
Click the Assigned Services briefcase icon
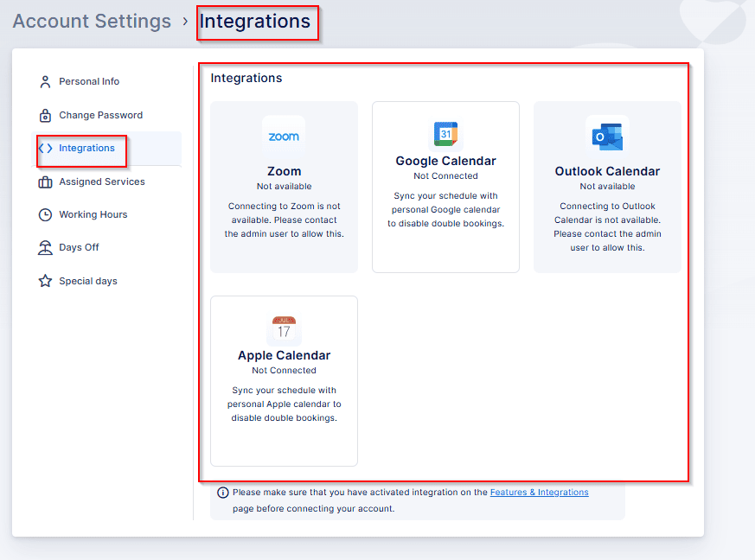click(45, 182)
